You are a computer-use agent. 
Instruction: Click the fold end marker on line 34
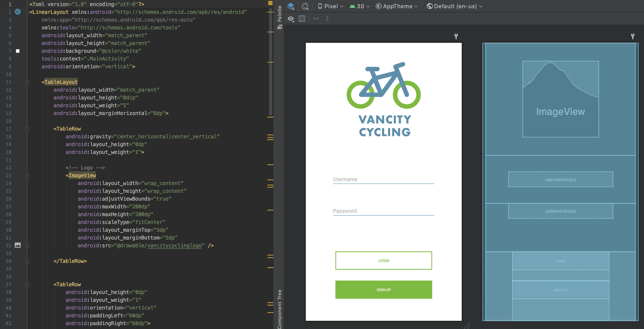(x=27, y=261)
